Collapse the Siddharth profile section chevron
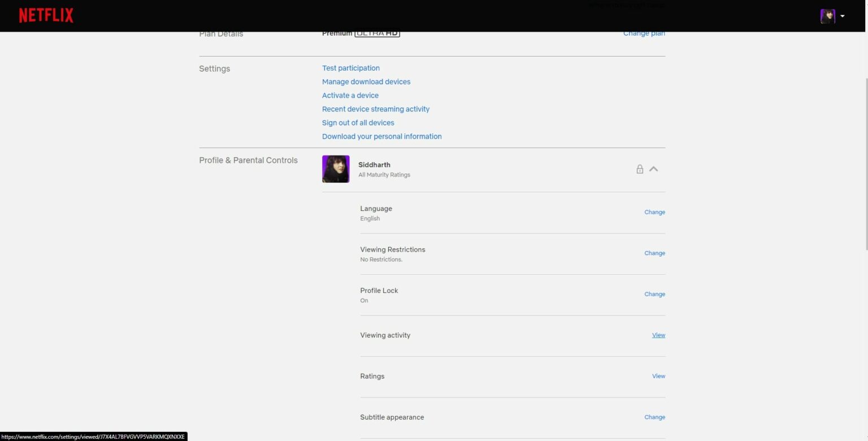Screen dimensions: 868x441 (654, 169)
